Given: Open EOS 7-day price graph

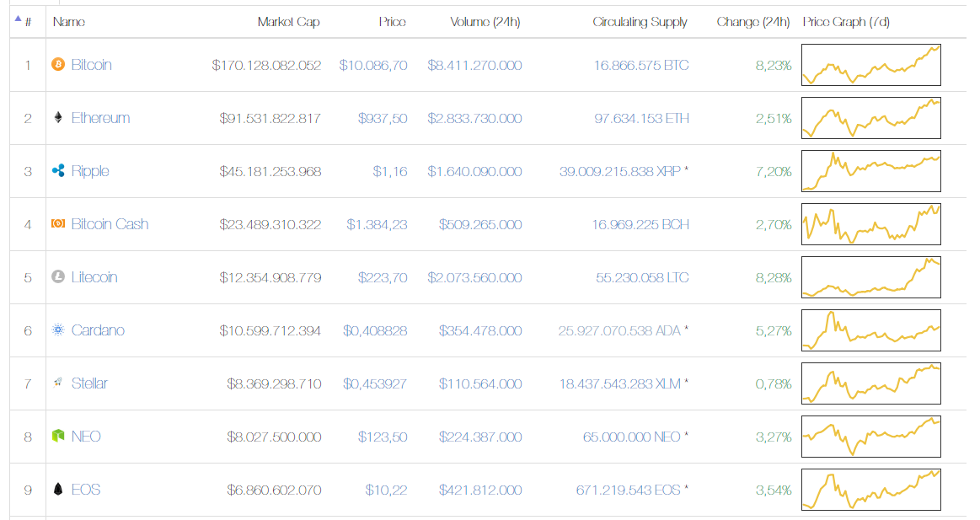Looking at the screenshot, I should pyautogui.click(x=871, y=490).
